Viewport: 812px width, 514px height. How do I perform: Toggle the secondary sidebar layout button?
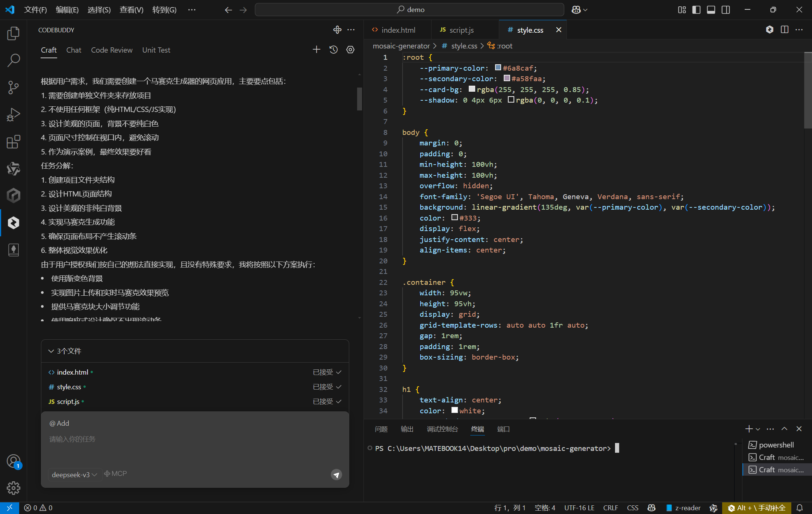point(726,10)
